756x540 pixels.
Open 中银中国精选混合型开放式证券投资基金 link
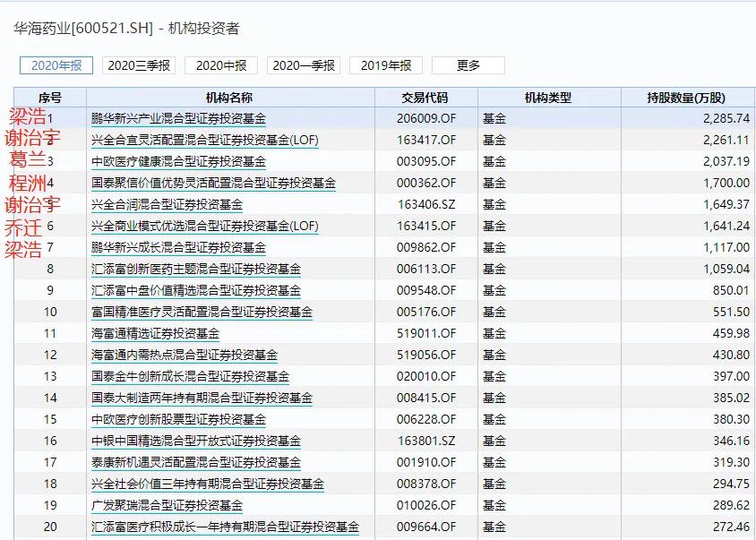point(196,441)
